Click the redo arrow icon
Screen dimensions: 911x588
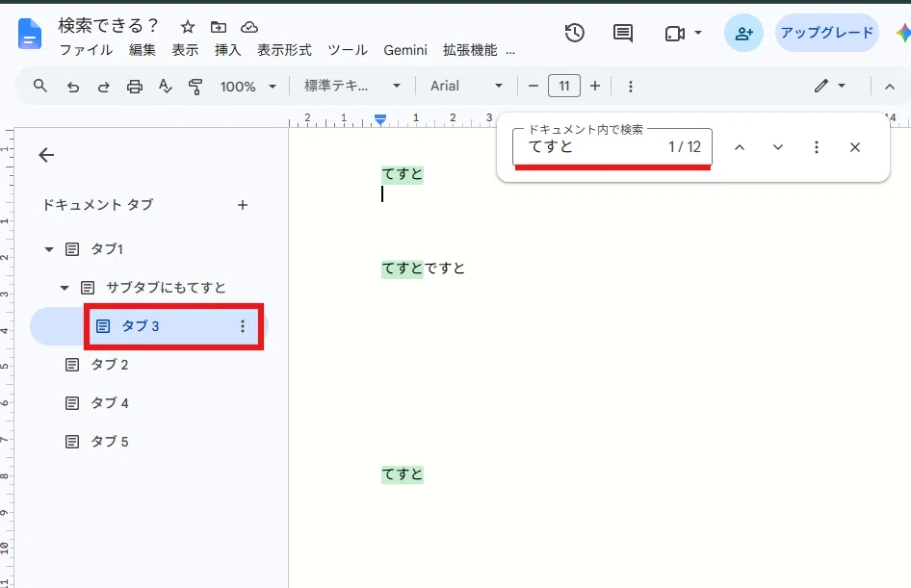tap(103, 87)
